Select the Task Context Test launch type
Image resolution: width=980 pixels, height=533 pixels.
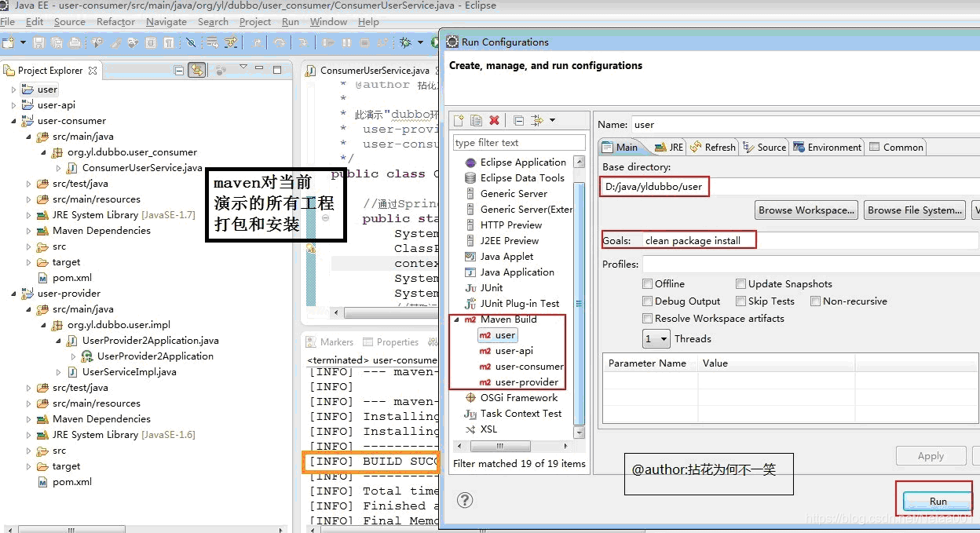coord(513,414)
